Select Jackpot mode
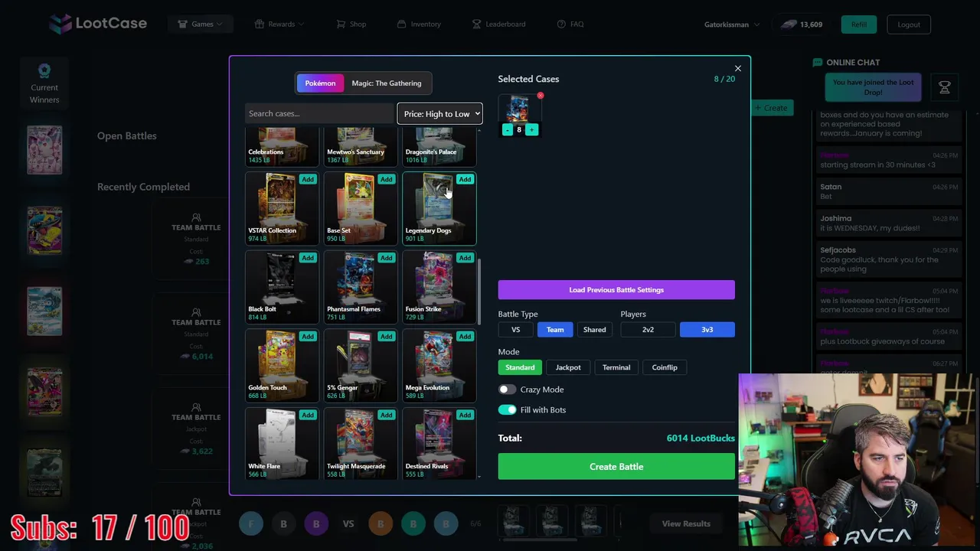 568,367
